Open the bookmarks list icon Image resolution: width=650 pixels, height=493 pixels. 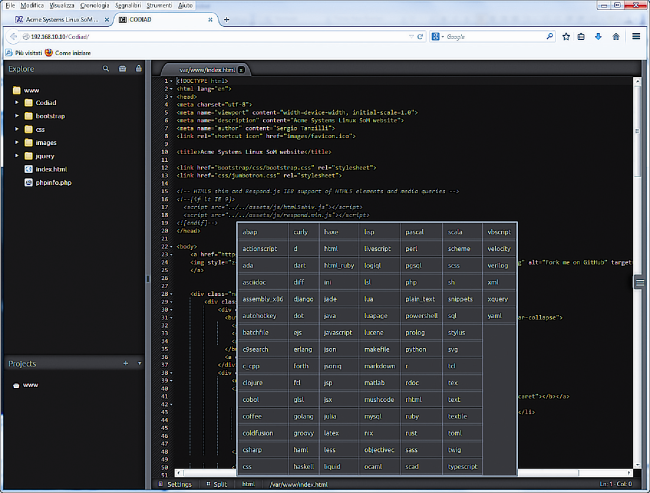click(x=581, y=36)
